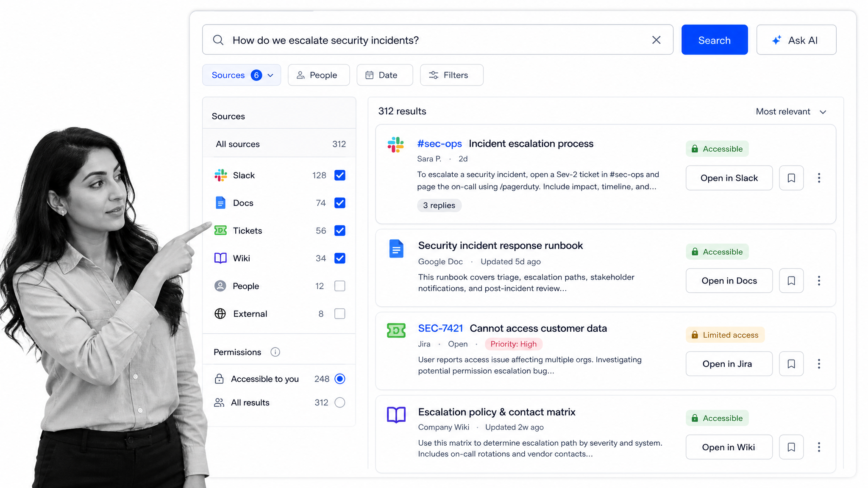Expand the 3 replies chip
Image resolution: width=868 pixels, height=488 pixels.
(439, 205)
